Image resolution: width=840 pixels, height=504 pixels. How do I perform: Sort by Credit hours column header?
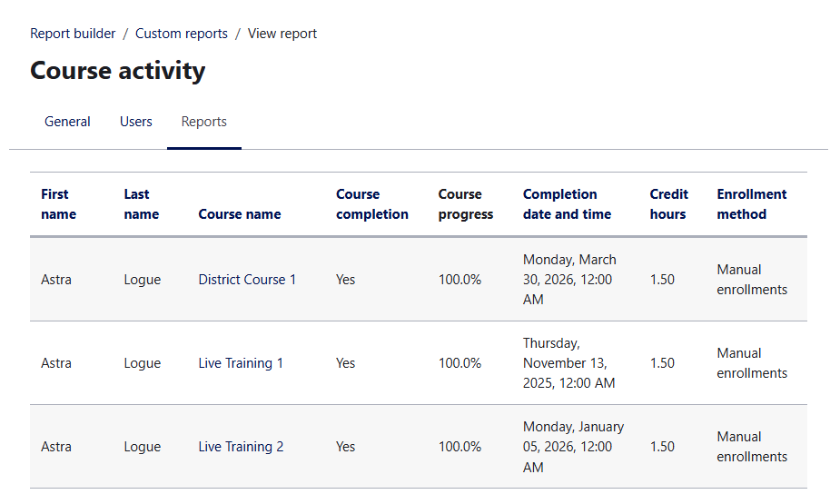[669, 204]
